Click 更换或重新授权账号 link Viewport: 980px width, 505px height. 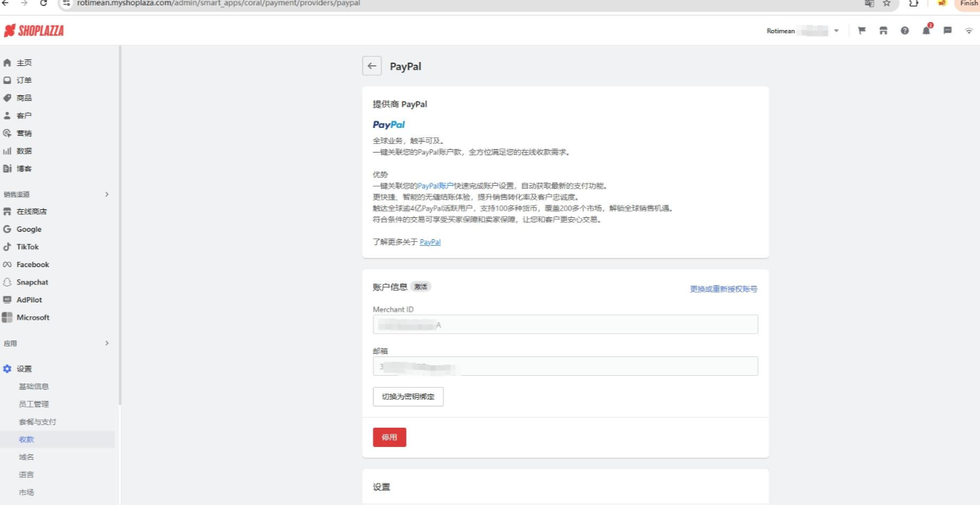[x=723, y=289]
